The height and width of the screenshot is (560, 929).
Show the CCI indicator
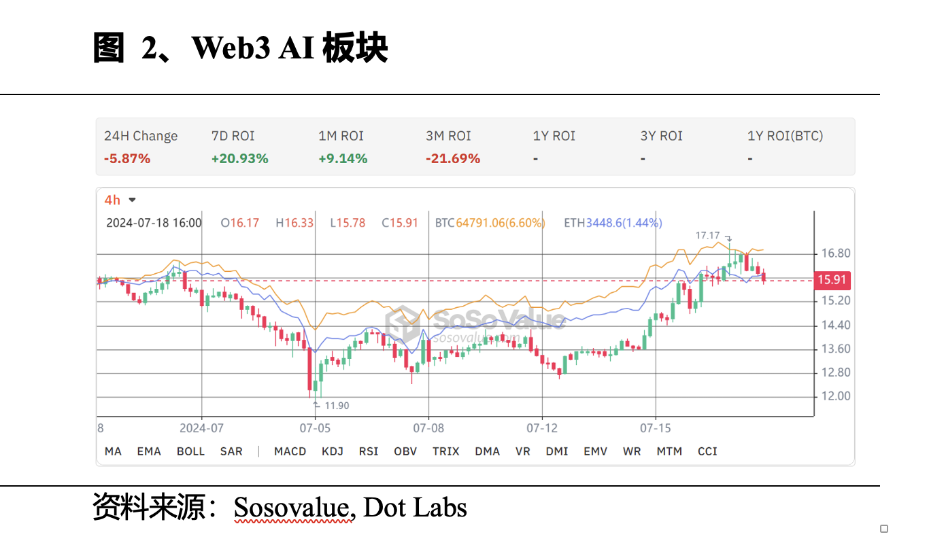[x=707, y=451]
